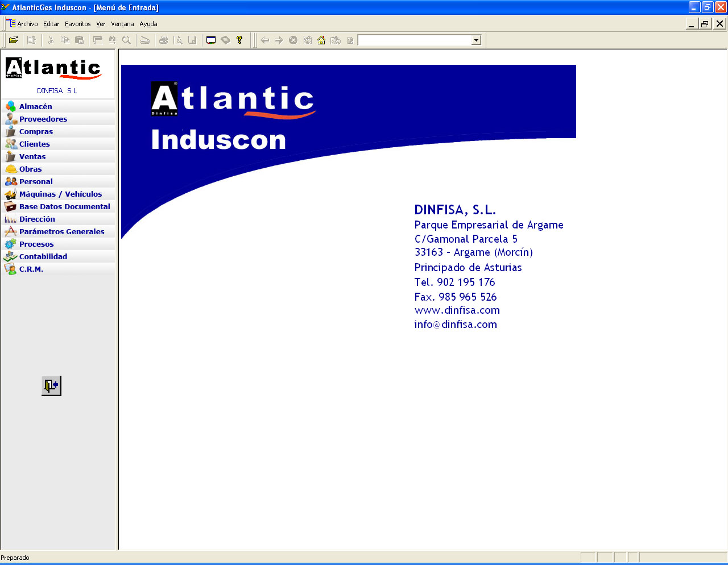Open Obras with the hard hat icon
This screenshot has width=728, height=565.
(x=58, y=169)
